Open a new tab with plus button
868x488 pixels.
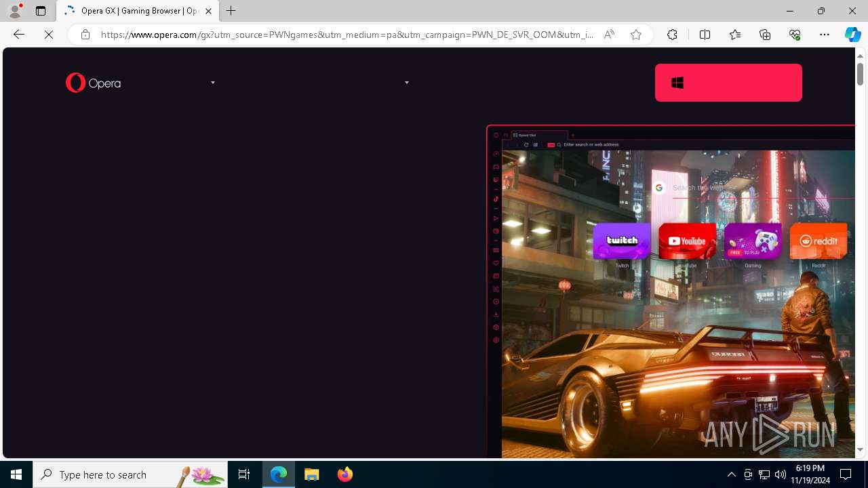[231, 11]
